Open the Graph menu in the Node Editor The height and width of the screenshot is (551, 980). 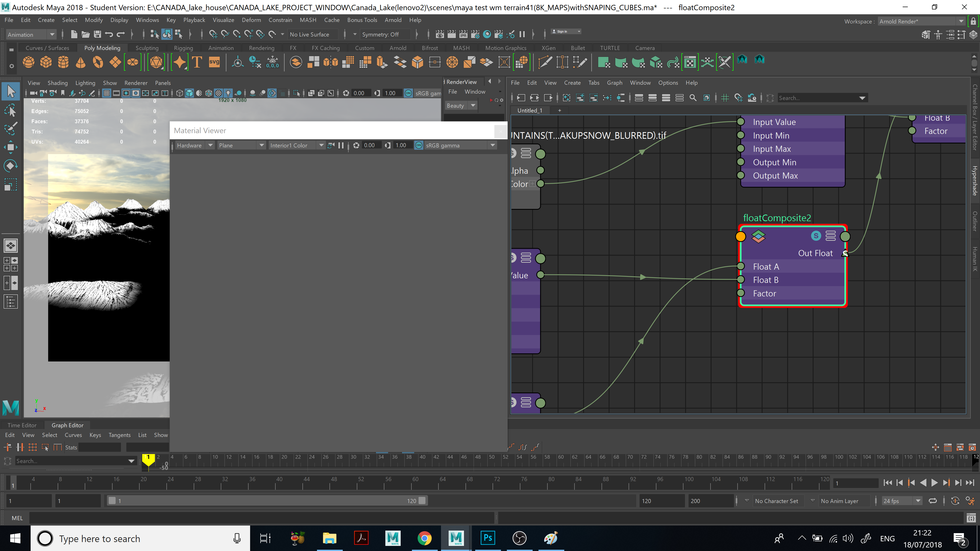(x=615, y=82)
